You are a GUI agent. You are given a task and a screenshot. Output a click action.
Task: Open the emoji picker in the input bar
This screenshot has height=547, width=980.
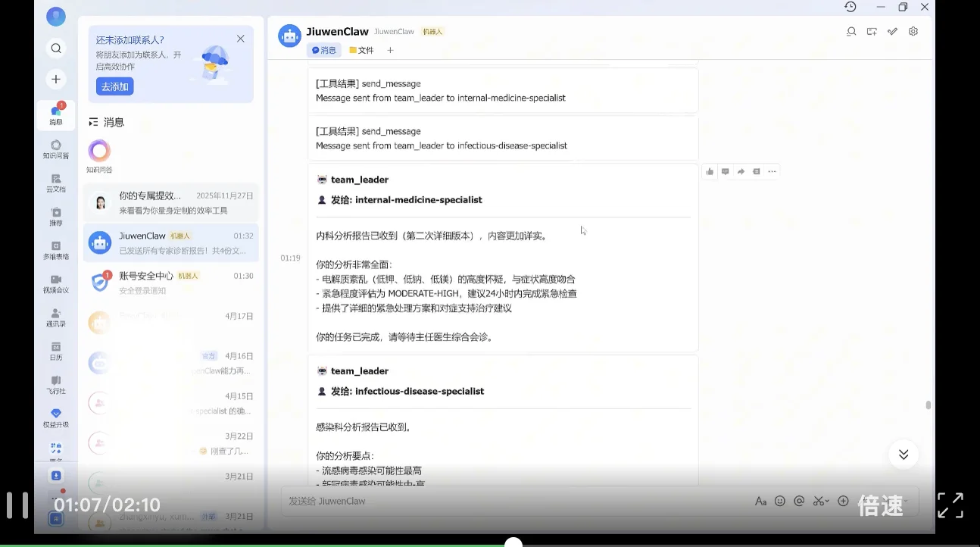[780, 501]
